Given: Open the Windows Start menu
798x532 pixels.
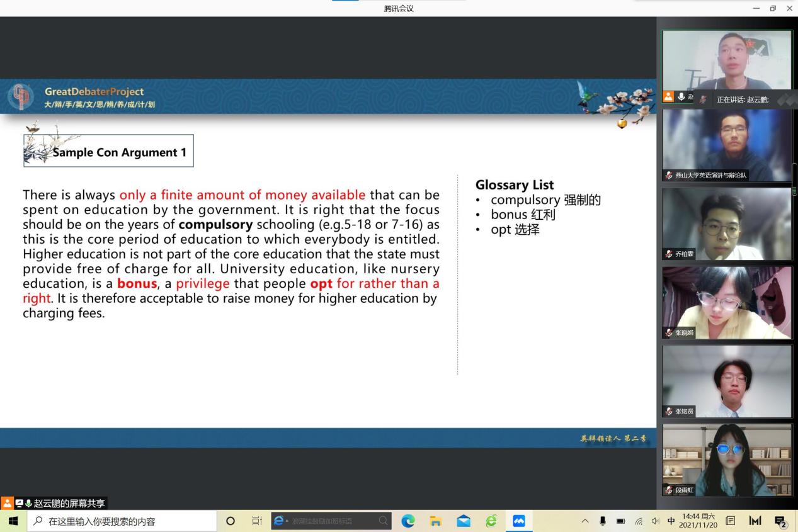Looking at the screenshot, I should [13, 521].
